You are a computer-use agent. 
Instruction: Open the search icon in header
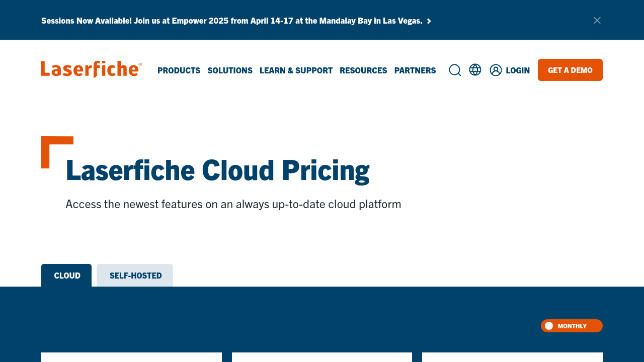point(455,70)
